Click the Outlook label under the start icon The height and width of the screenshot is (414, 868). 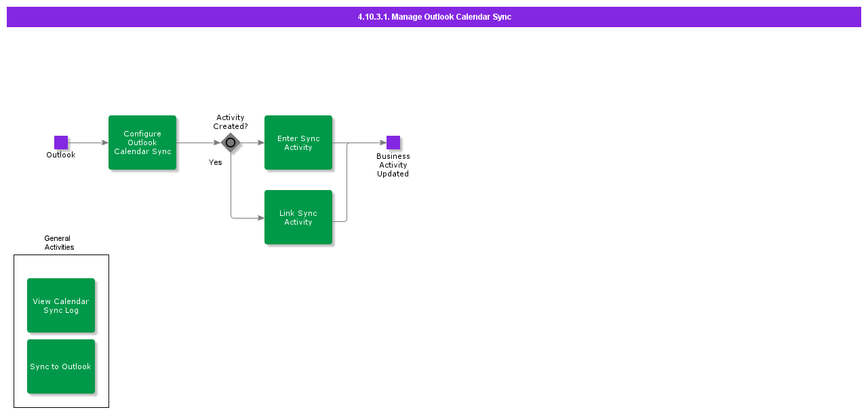pos(60,155)
